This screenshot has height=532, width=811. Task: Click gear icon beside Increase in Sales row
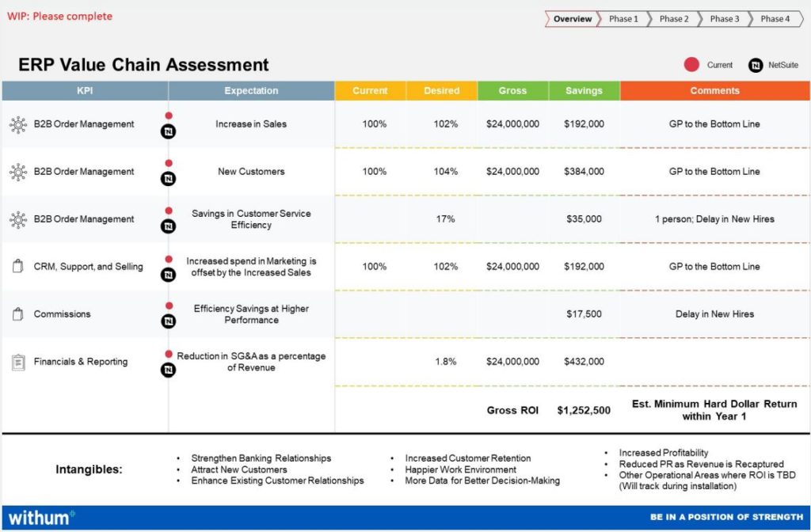pos(17,124)
